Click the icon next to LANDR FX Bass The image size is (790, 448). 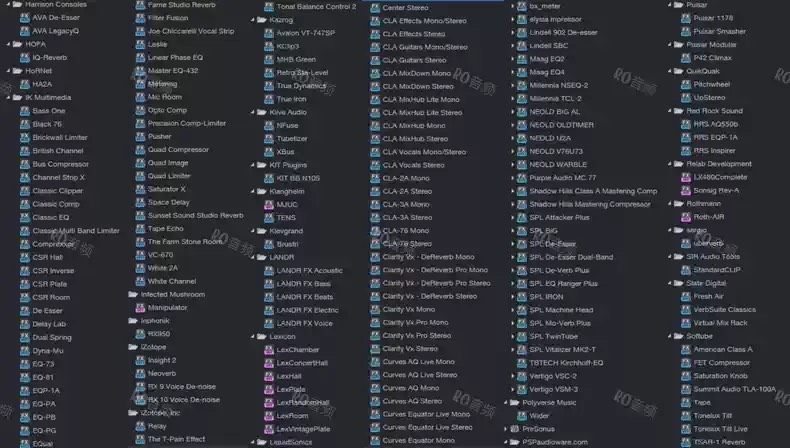click(269, 284)
